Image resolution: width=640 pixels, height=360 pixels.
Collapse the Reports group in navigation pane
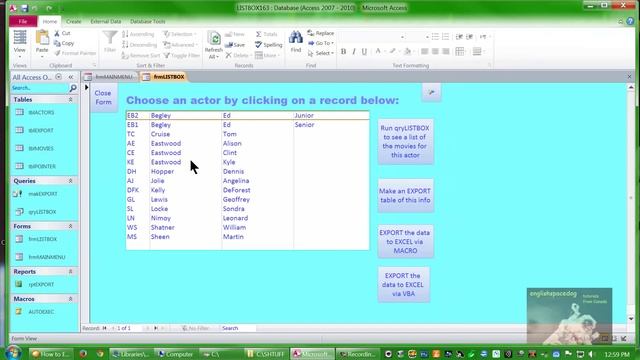70,271
